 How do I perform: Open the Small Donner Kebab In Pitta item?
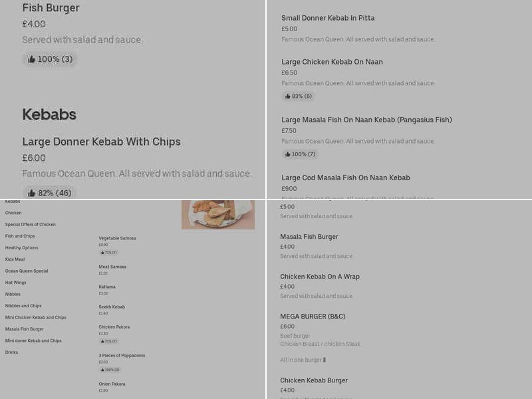tap(328, 18)
